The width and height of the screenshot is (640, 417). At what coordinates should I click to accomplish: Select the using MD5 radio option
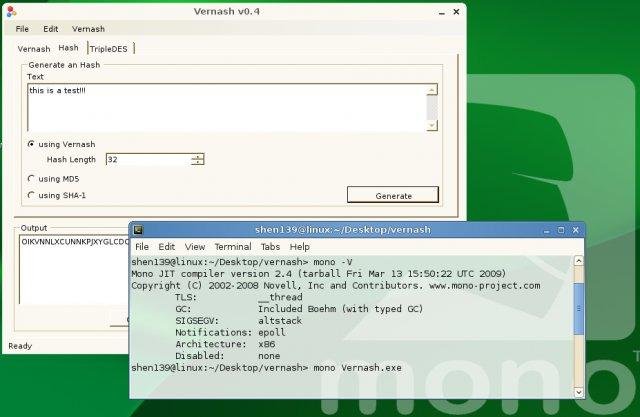tap(53, 179)
